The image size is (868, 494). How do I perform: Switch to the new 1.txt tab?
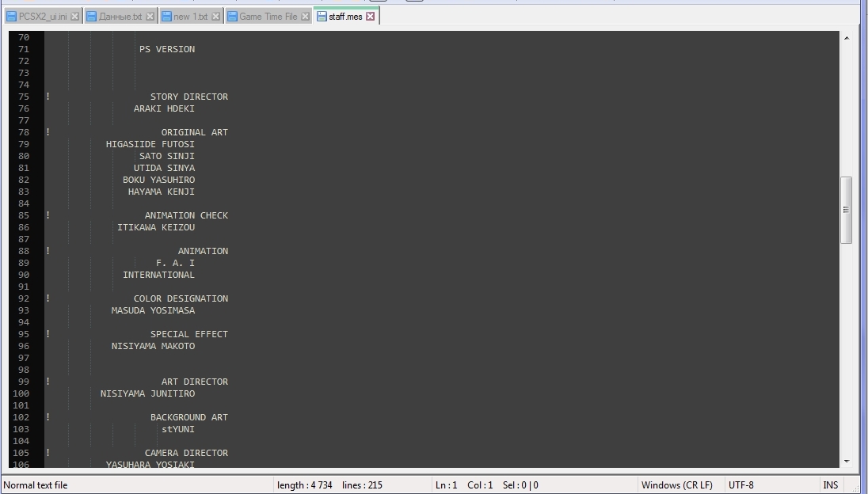click(190, 17)
